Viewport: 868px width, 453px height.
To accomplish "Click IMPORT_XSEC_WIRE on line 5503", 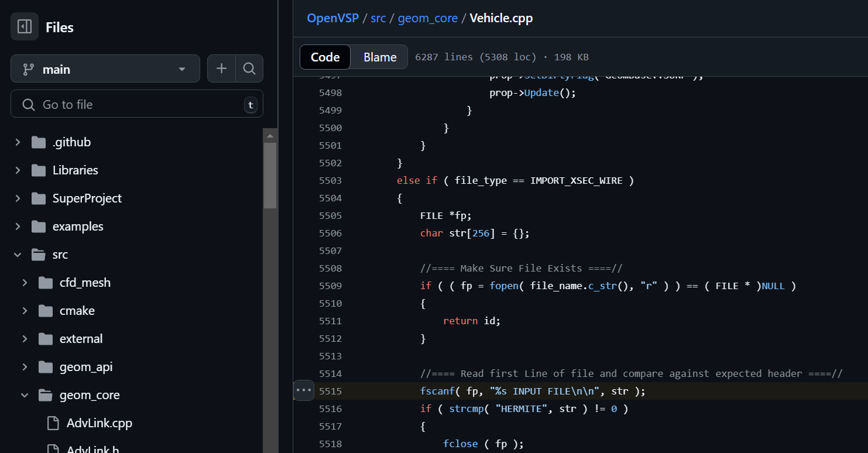I will 576,180.
